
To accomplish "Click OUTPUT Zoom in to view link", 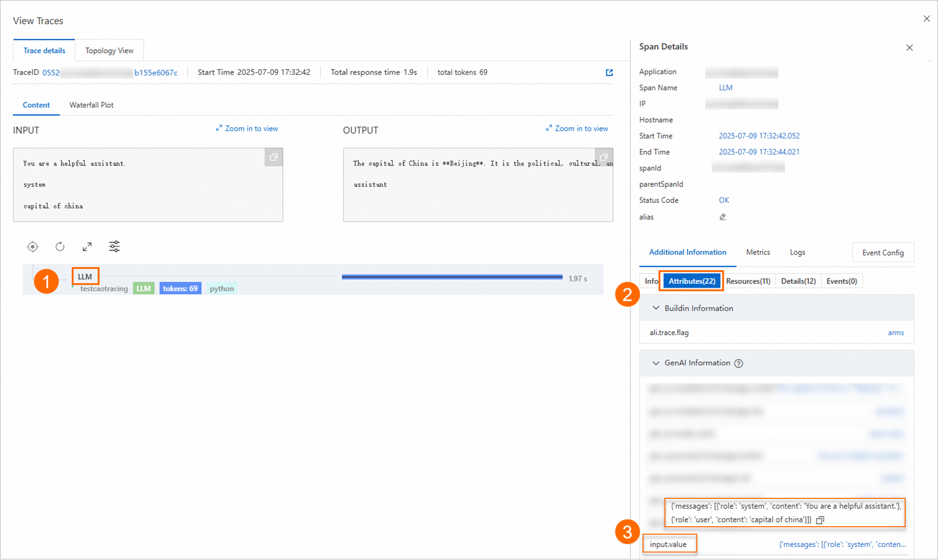I will [x=577, y=128].
